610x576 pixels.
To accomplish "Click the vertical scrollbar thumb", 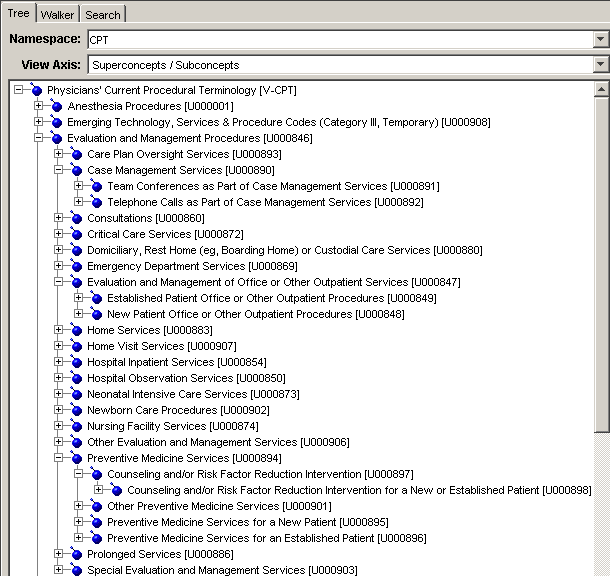I will (x=601, y=264).
